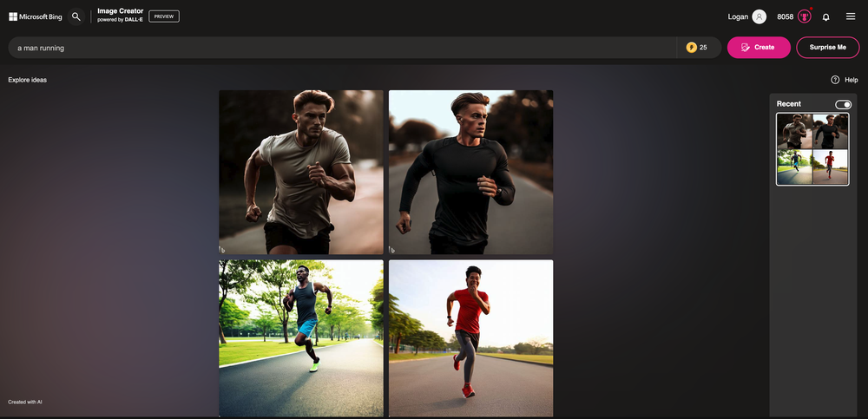The height and width of the screenshot is (419, 868).
Task: Click the 8058 rewards points count
Action: [x=785, y=17]
